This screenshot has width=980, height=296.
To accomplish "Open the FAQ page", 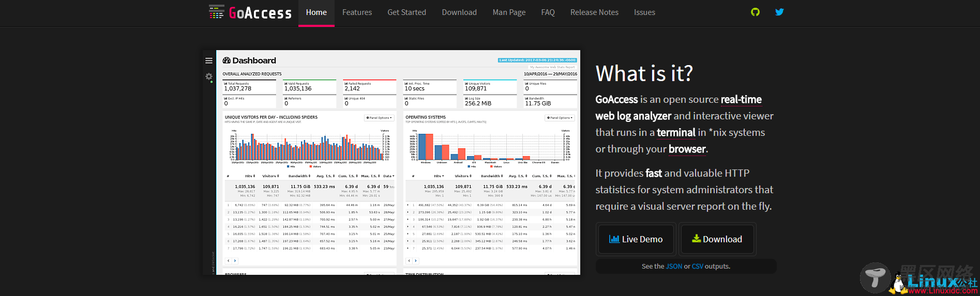I will point(548,12).
